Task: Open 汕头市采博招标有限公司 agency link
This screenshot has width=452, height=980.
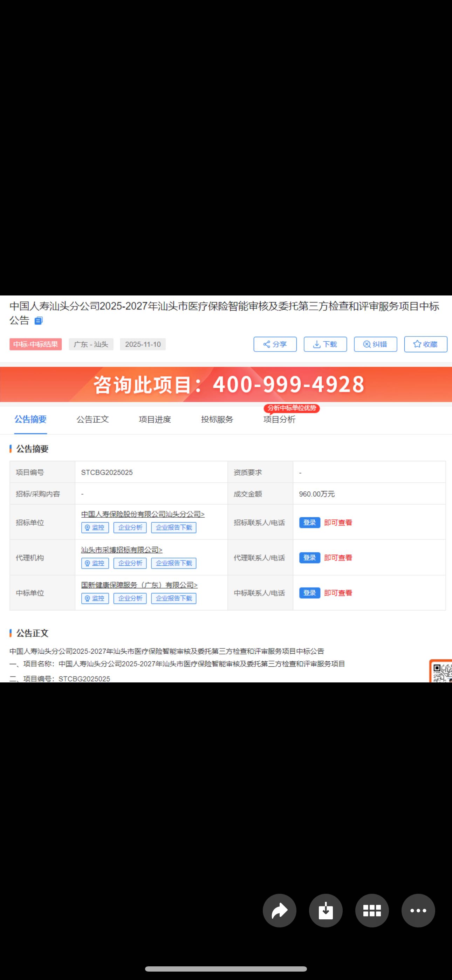Action: (x=122, y=550)
